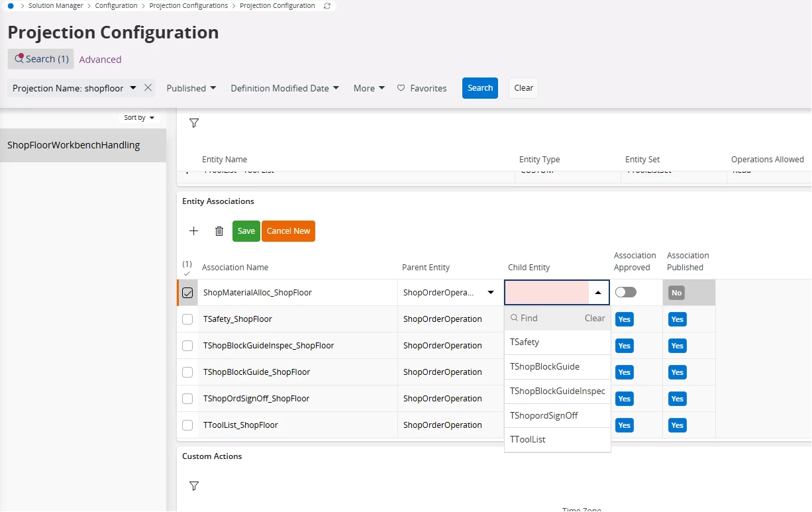This screenshot has width=812, height=512.
Task: Click the empty Child Entity input field
Action: tap(546, 292)
